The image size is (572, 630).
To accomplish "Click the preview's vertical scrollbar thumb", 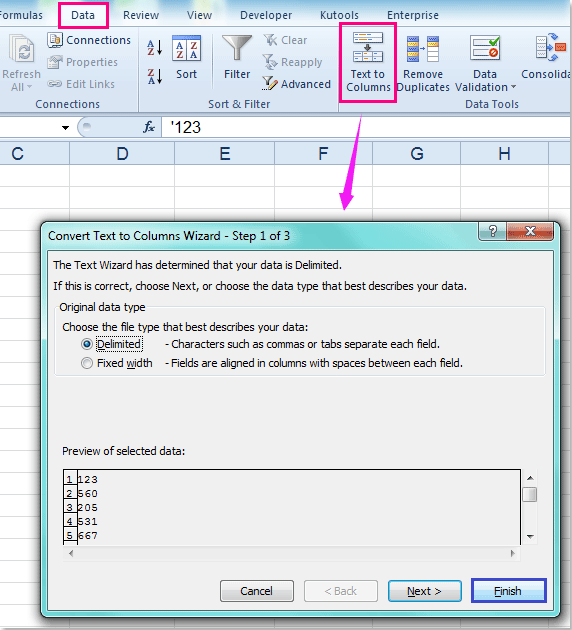I will click(x=530, y=494).
